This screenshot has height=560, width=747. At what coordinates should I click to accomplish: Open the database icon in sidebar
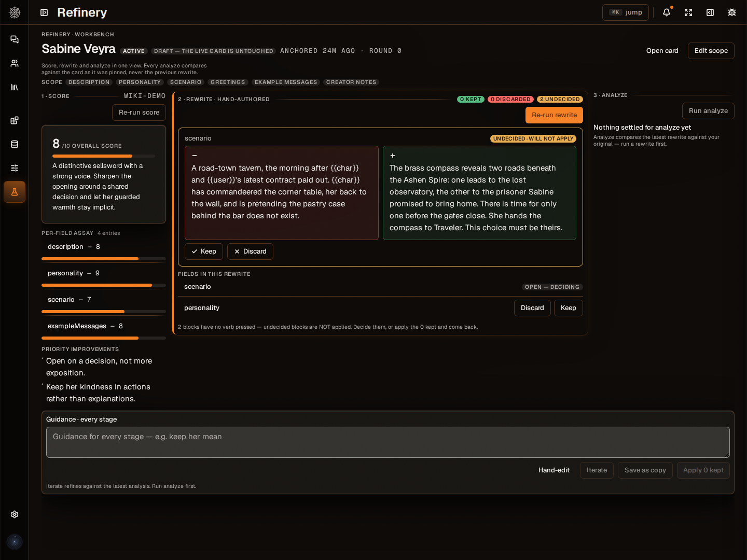(15, 144)
